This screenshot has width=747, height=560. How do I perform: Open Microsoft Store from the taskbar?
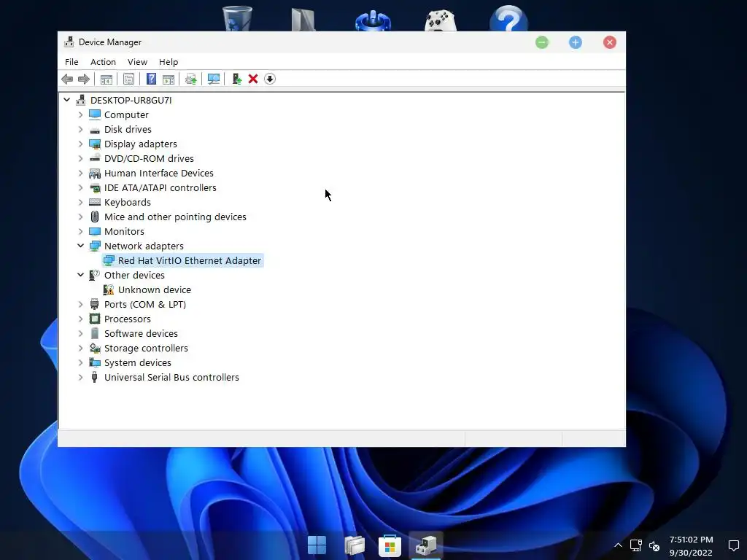point(390,545)
